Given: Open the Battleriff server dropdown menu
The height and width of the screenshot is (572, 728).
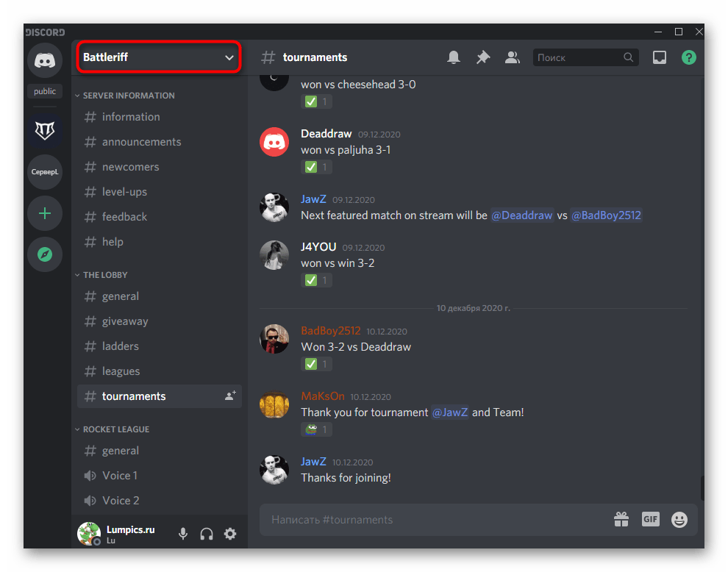Looking at the screenshot, I should pos(158,57).
